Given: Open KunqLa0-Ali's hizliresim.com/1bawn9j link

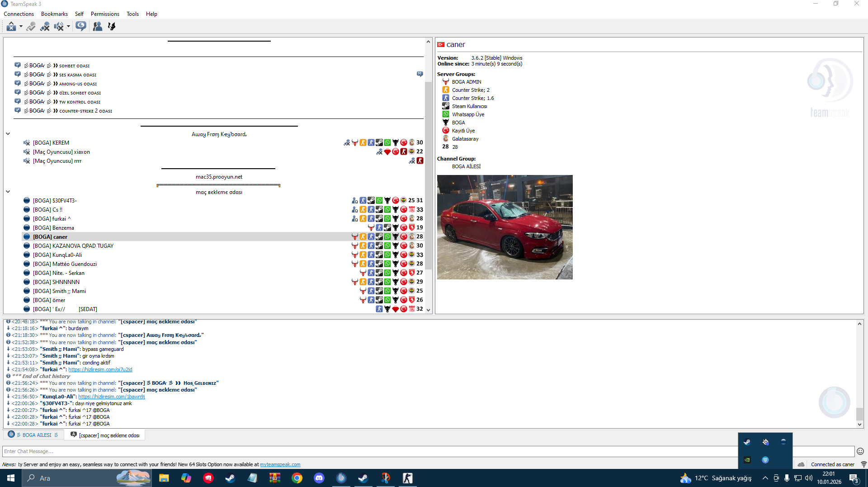Looking at the screenshot, I should 112,397.
